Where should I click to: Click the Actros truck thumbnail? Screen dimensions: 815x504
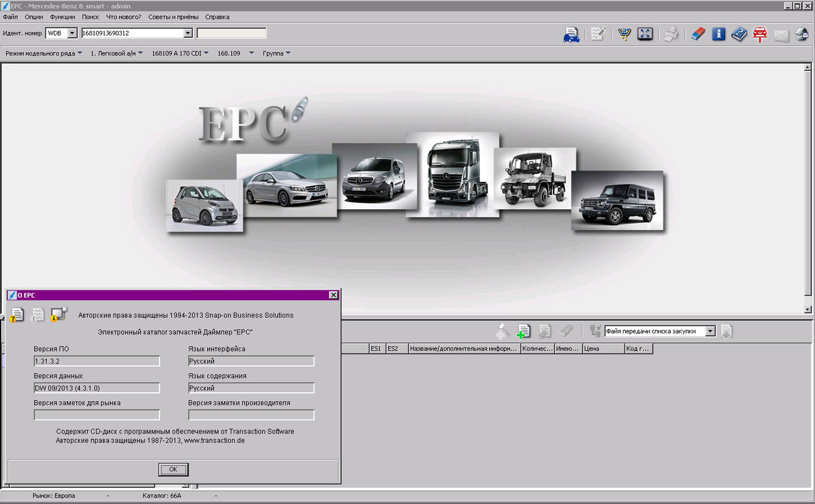pyautogui.click(x=452, y=174)
